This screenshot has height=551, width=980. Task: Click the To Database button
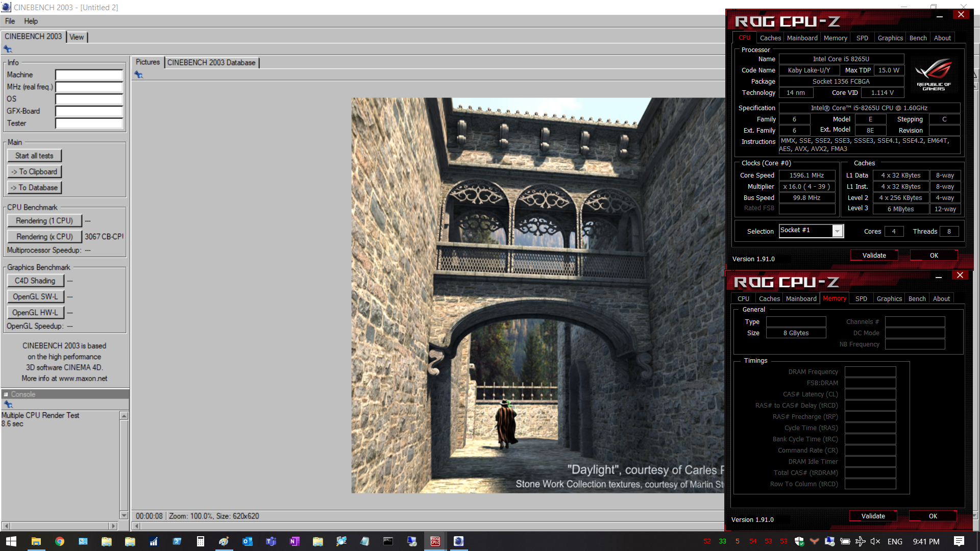[x=34, y=187]
